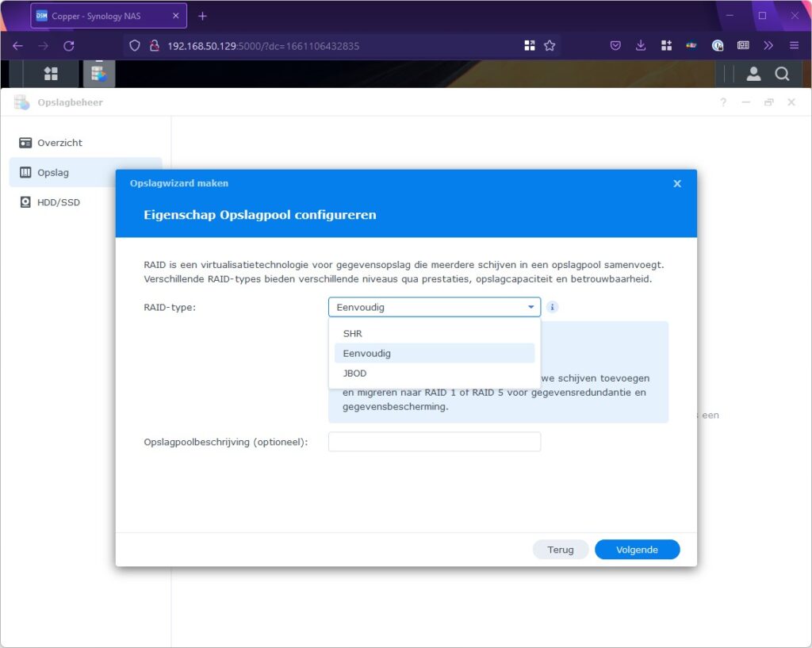Open the browser downloads icon
This screenshot has height=648, width=812.
[641, 45]
